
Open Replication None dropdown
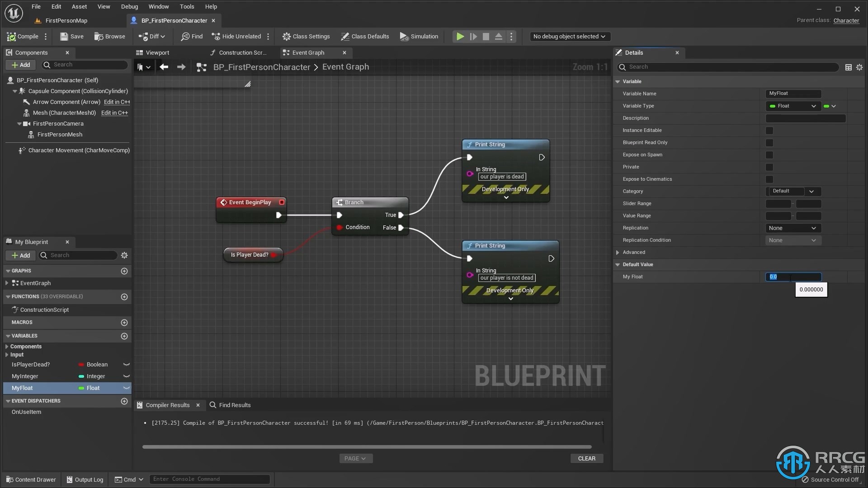click(793, 228)
